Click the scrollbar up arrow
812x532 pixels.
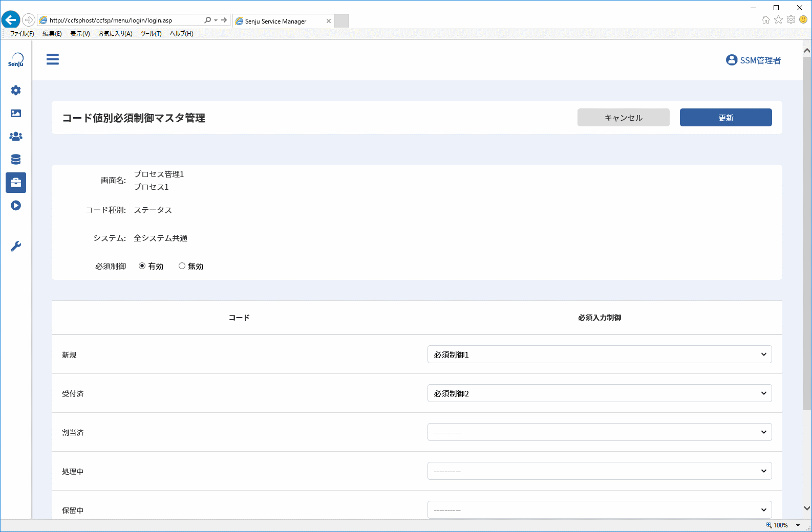pos(807,50)
